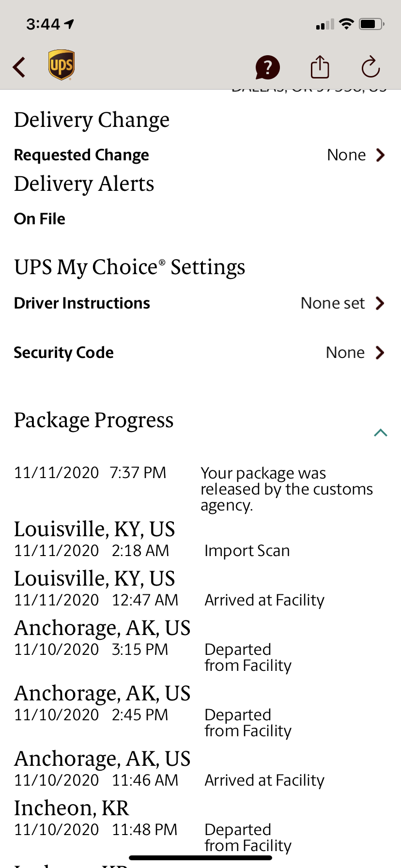
Task: Select the Driver Instructions row label
Action: tap(82, 303)
